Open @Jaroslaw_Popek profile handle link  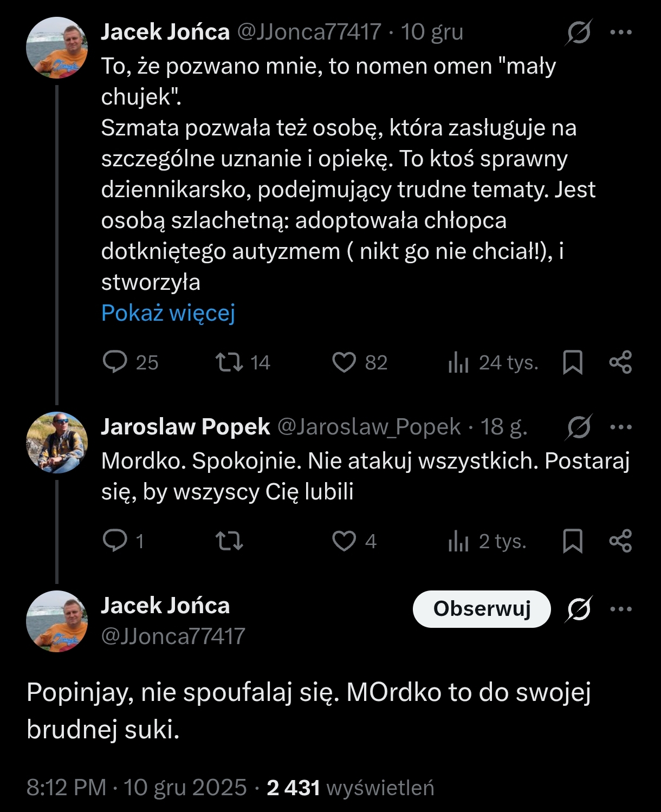(x=369, y=427)
